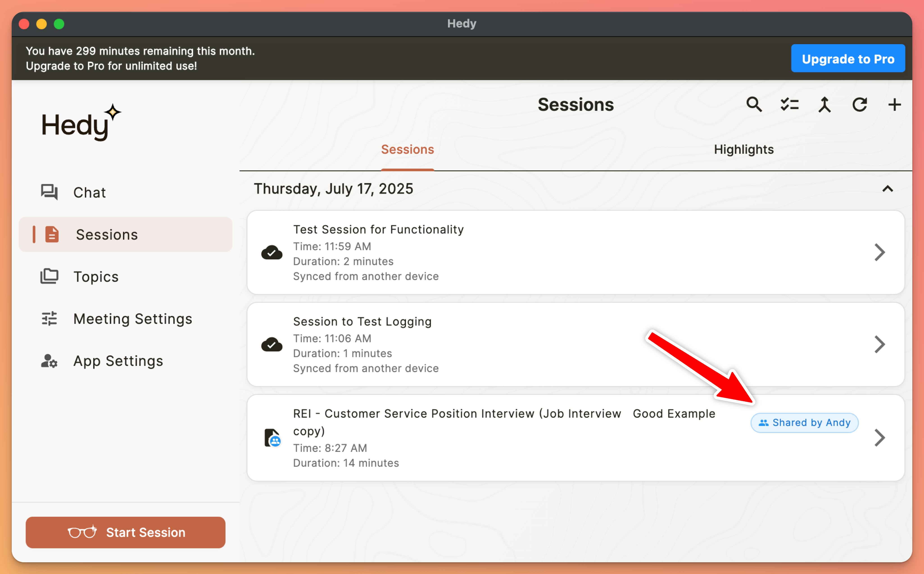924x574 pixels.
Task: Click the Upgrade to Pro button
Action: coord(848,59)
